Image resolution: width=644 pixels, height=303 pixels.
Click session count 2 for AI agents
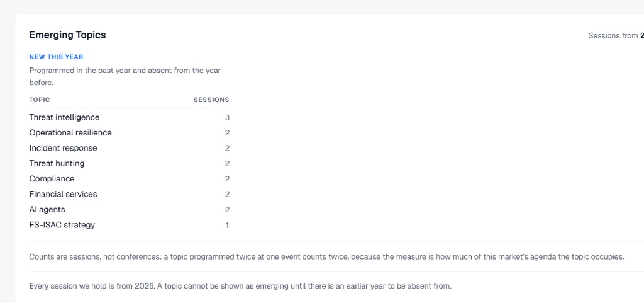pyautogui.click(x=227, y=210)
